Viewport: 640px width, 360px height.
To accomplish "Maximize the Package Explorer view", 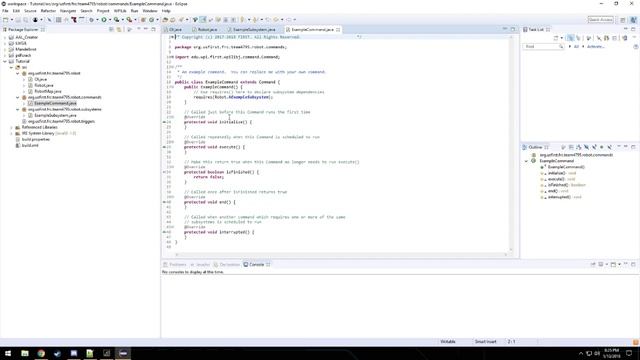I will pos(153,29).
